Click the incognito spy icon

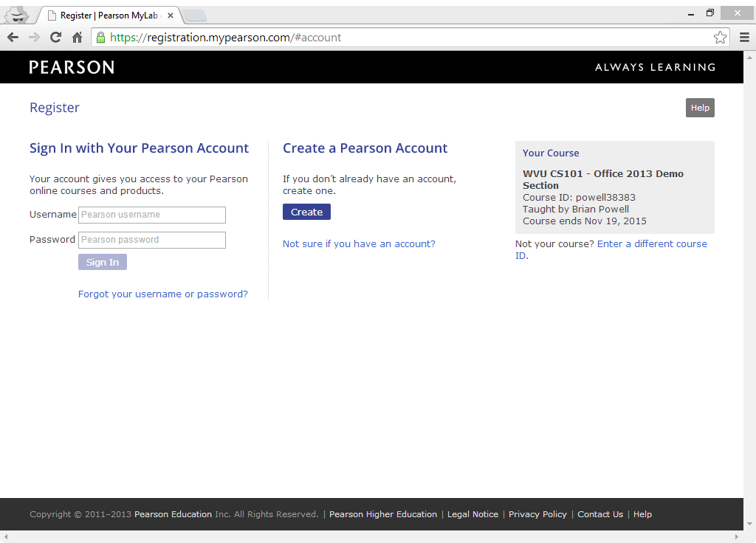[17, 15]
